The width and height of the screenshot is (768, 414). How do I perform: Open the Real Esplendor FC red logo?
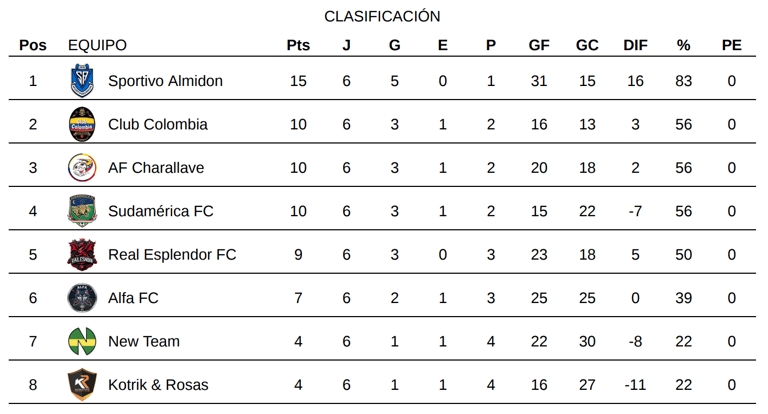(x=82, y=255)
